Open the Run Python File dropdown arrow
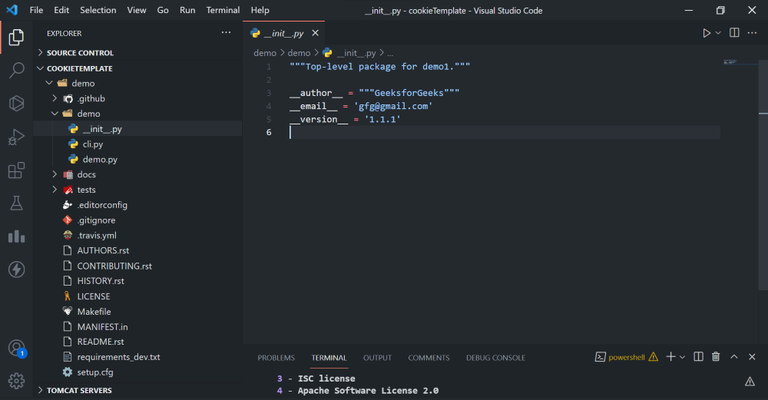 tap(717, 33)
